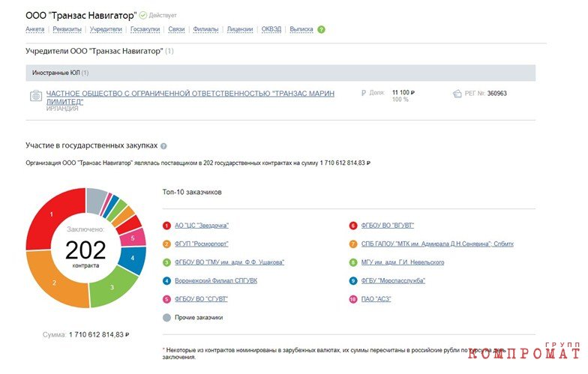The width and height of the screenshot is (588, 374).
Task: Select green donut segment labeled 3
Action: pos(112,287)
